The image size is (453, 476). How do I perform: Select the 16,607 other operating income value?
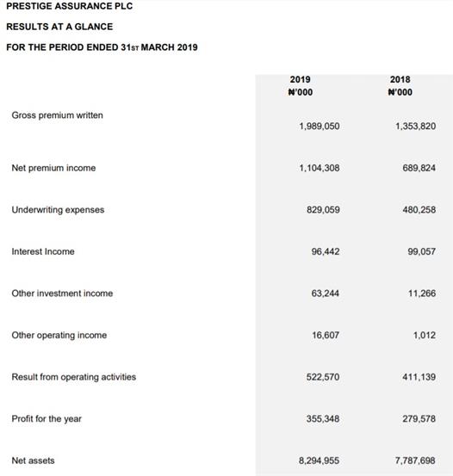[326, 335]
